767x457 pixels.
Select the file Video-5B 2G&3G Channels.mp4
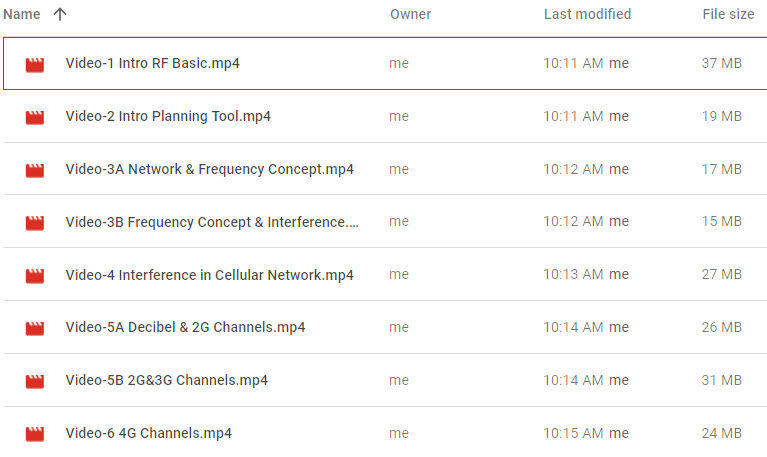click(x=166, y=381)
